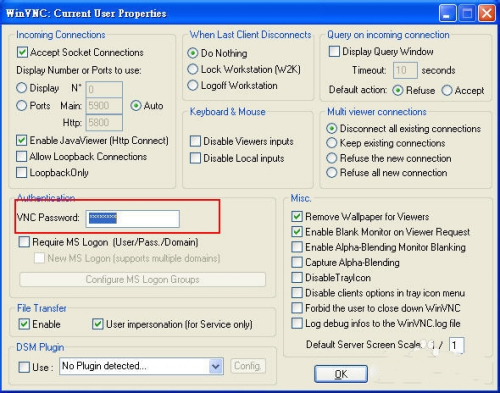Click the Default Server Screen Scale field

pos(457,345)
